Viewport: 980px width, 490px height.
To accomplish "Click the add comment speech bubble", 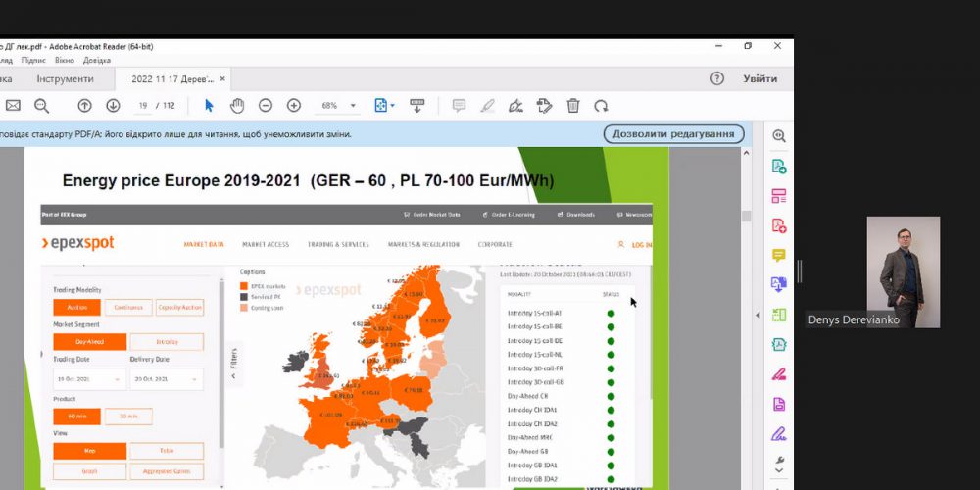I will coord(459,106).
